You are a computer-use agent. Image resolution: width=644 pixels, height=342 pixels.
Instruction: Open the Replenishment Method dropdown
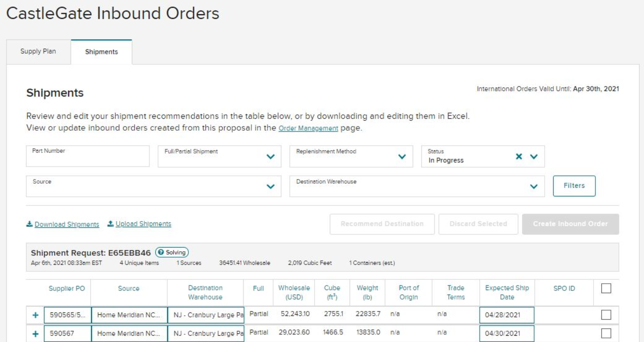351,156
